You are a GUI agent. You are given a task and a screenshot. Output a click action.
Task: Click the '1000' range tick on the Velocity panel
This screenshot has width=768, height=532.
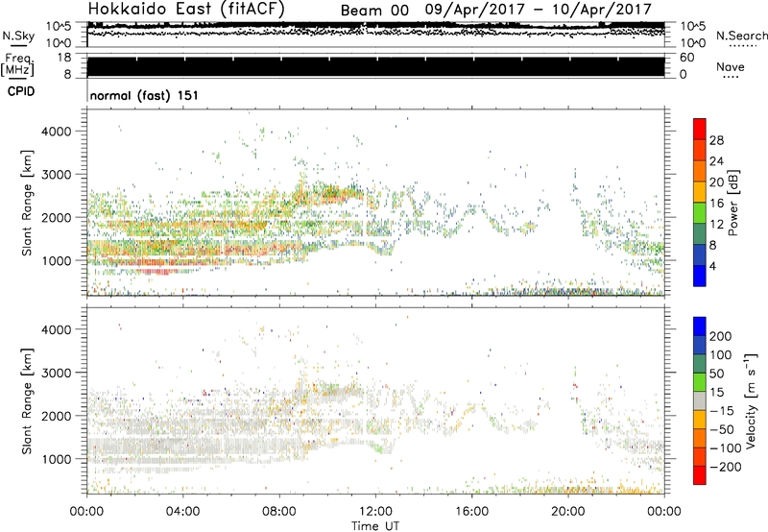pos(57,459)
